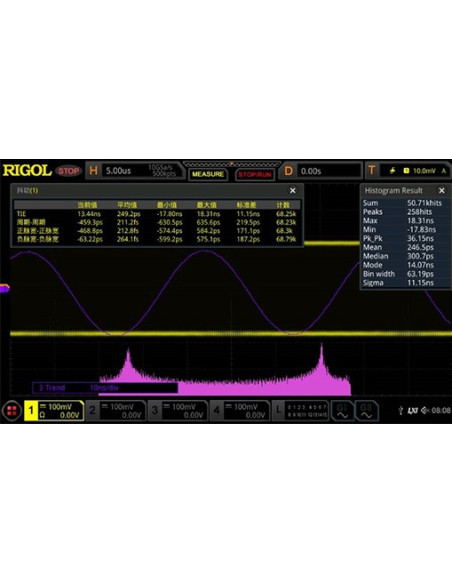Open the delay D label
452x584 pixels.
[289, 171]
